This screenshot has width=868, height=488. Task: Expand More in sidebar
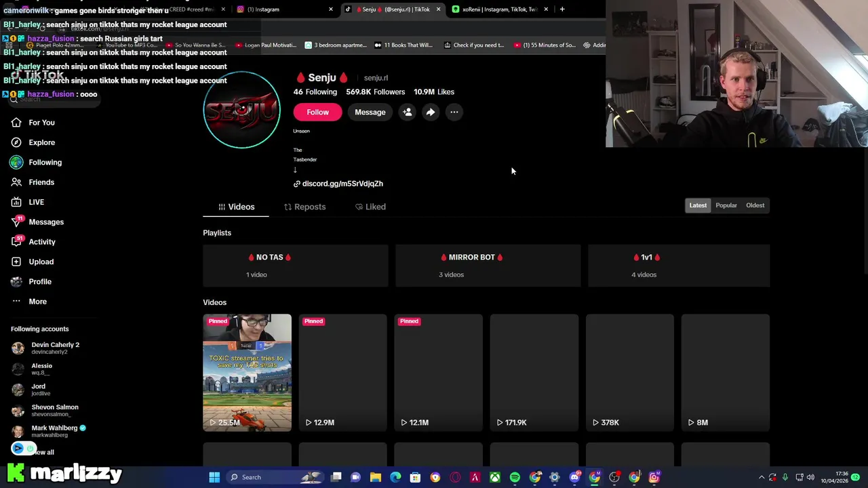[x=28, y=302]
